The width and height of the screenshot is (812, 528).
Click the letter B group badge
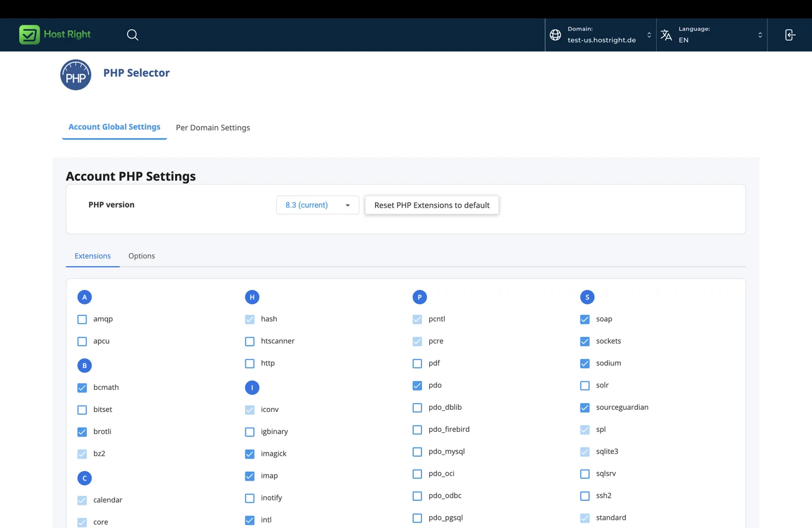point(85,366)
